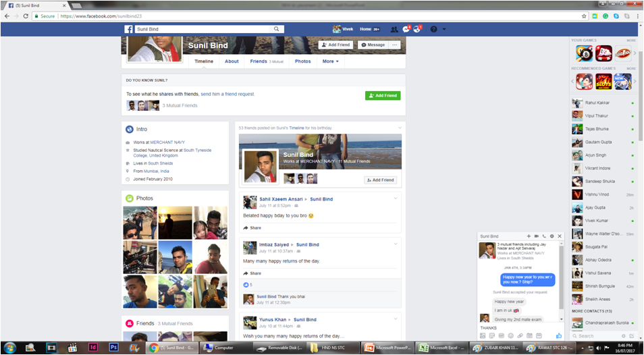Screen dimensions: 644x355
Task: Open the three-dot menu beside the Message button
Action: point(395,45)
